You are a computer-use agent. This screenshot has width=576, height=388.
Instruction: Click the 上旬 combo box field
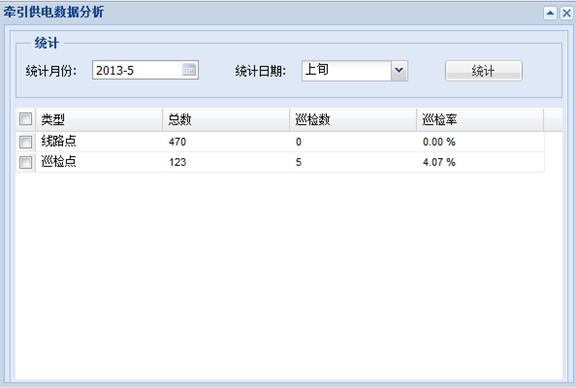point(346,70)
